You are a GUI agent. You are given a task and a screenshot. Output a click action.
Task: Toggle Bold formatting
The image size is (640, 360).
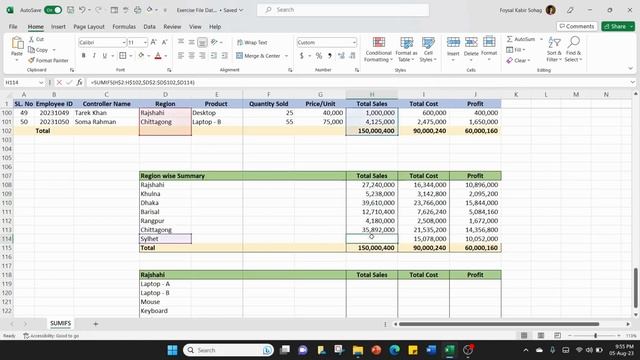pos(84,56)
